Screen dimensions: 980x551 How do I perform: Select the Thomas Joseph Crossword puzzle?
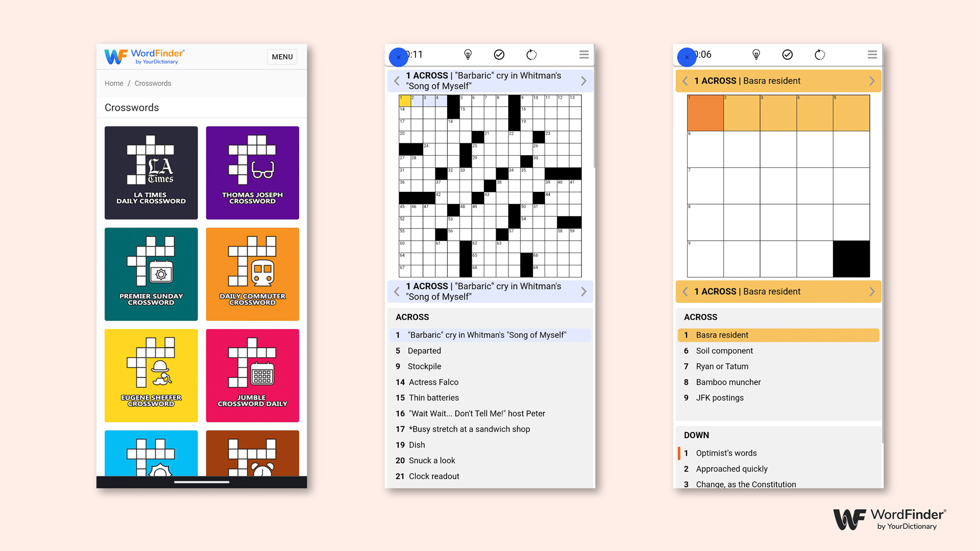tap(253, 172)
